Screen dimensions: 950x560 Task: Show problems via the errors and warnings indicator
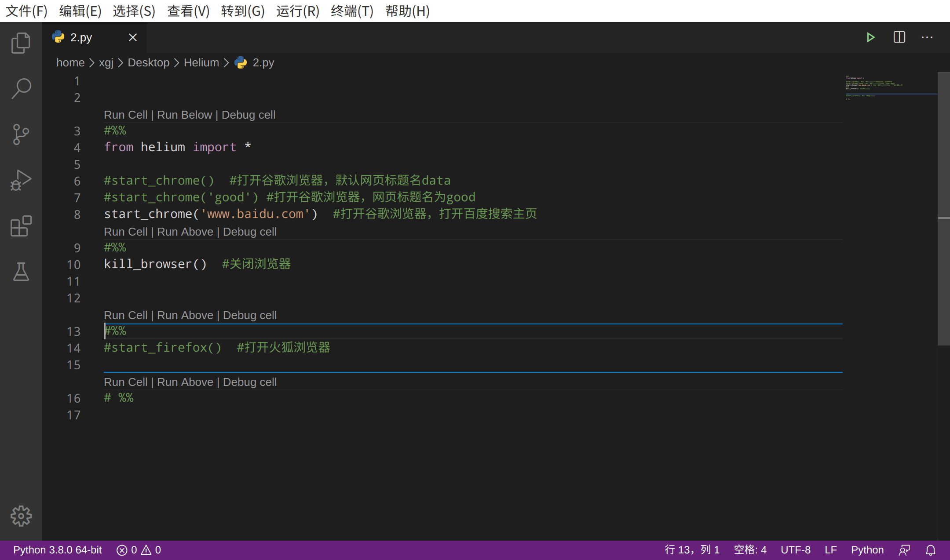click(x=139, y=550)
